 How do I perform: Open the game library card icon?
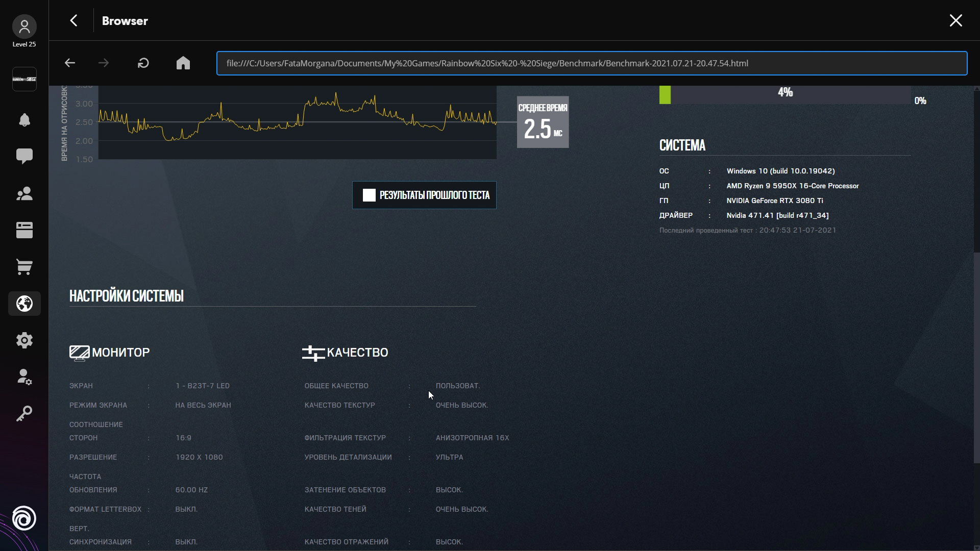coord(24,230)
